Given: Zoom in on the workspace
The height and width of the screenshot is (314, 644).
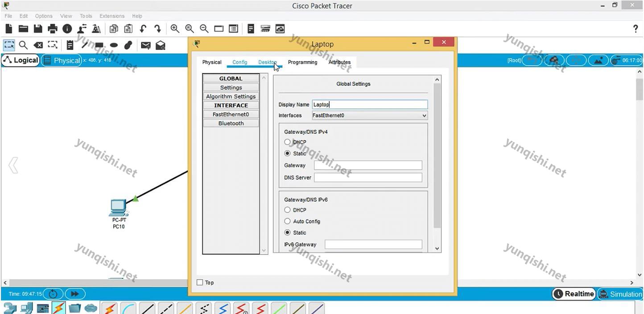Looking at the screenshot, I should pyautogui.click(x=175, y=29).
